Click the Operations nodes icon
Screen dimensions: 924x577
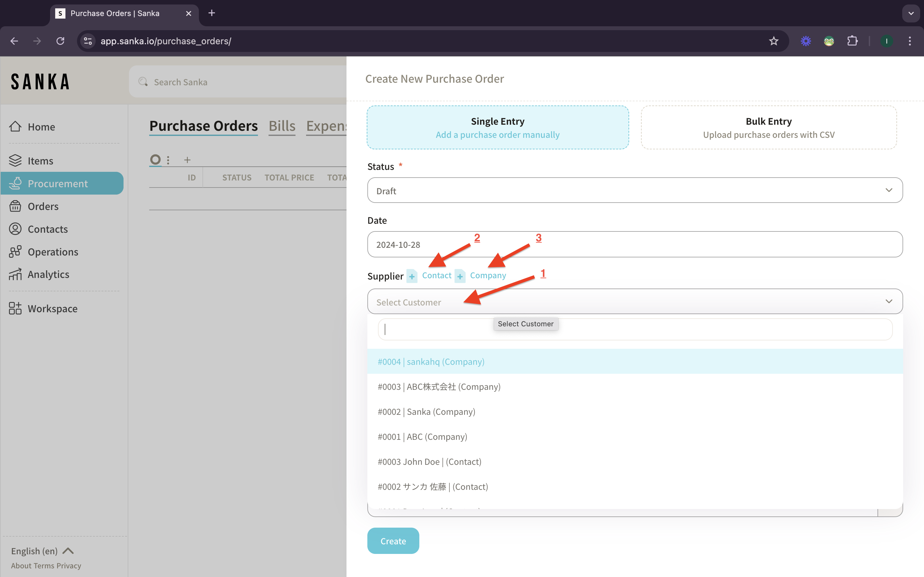(15, 252)
